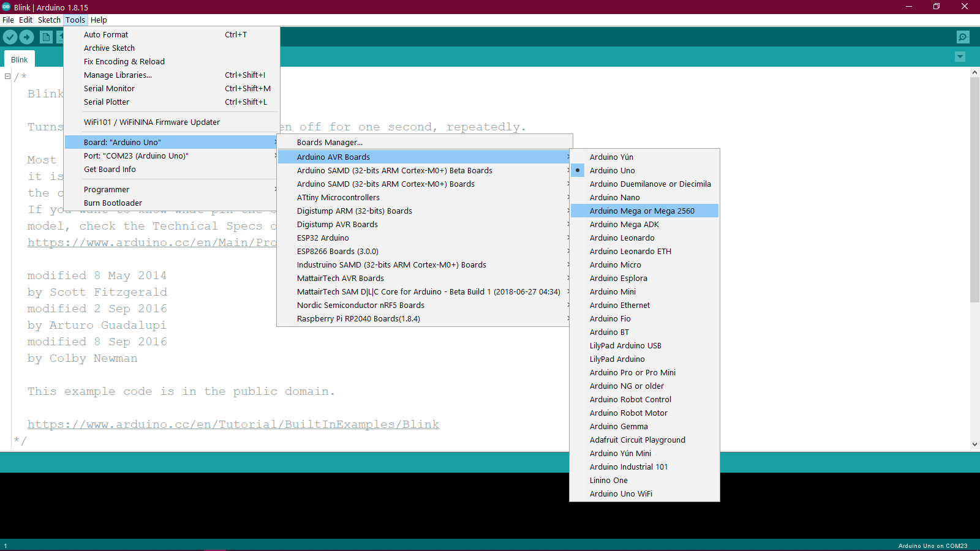980x551 pixels.
Task: Launch Serial Plotter
Action: pyautogui.click(x=172, y=102)
